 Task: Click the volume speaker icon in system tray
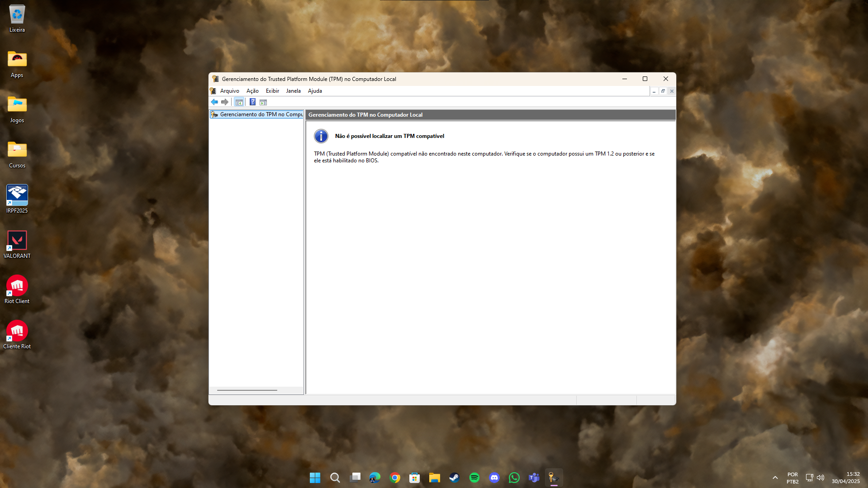(x=821, y=478)
